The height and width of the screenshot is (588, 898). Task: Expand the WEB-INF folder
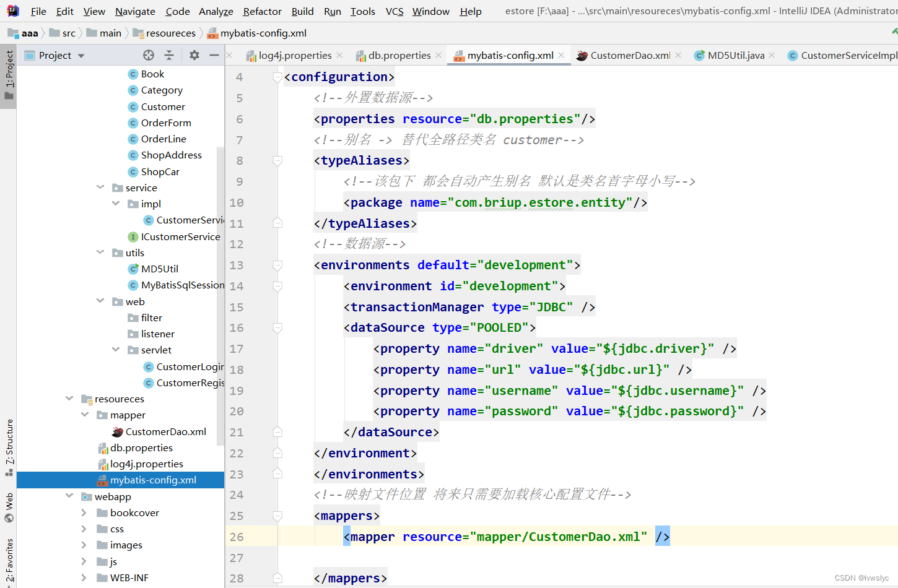click(x=84, y=577)
